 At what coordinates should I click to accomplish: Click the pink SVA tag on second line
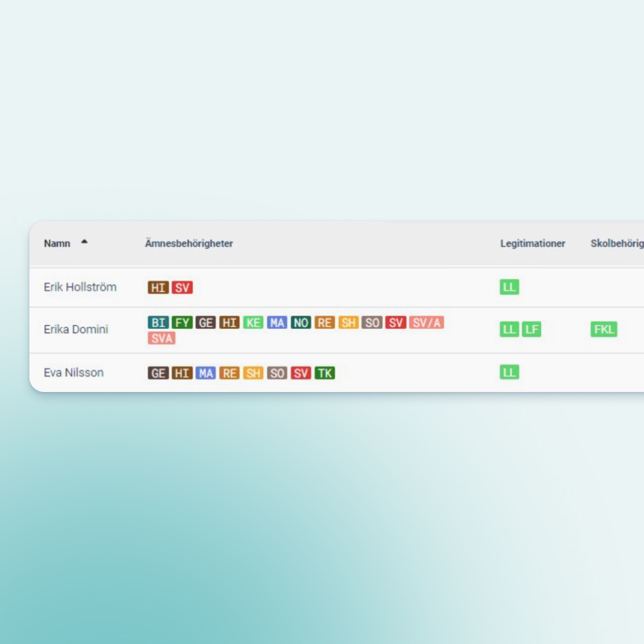tap(162, 338)
